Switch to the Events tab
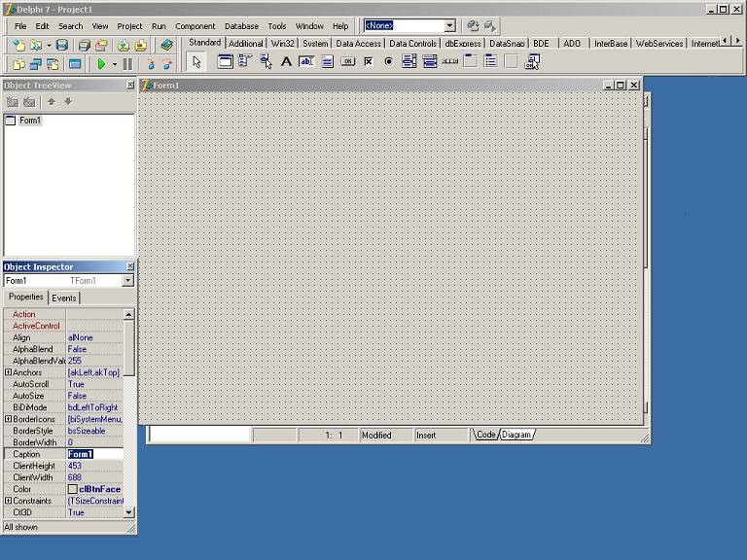747x560 pixels. 64,297
